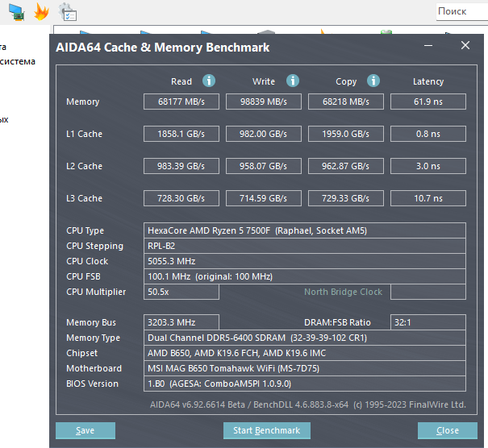This screenshot has width=488, height=448.
Task: Minimize the AIDA64 benchmark window
Action: pos(428,46)
